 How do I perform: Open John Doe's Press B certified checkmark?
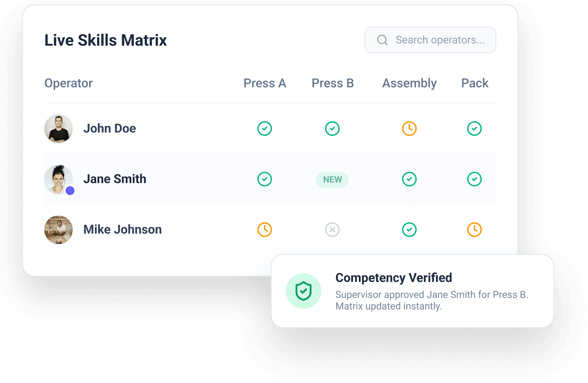(x=332, y=129)
